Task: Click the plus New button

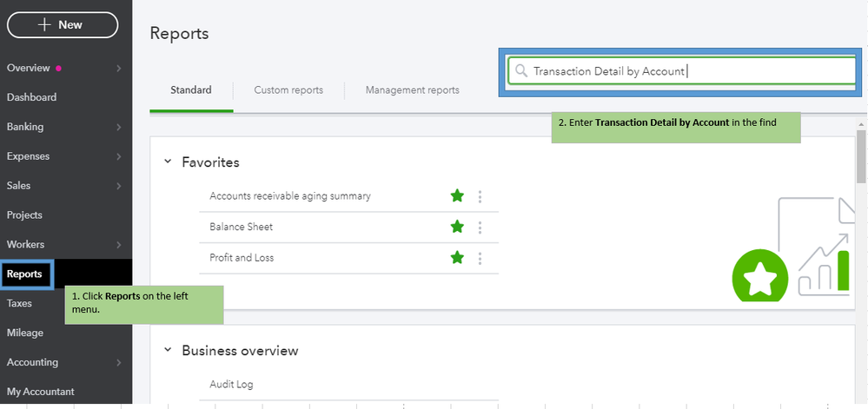Action: click(x=63, y=25)
